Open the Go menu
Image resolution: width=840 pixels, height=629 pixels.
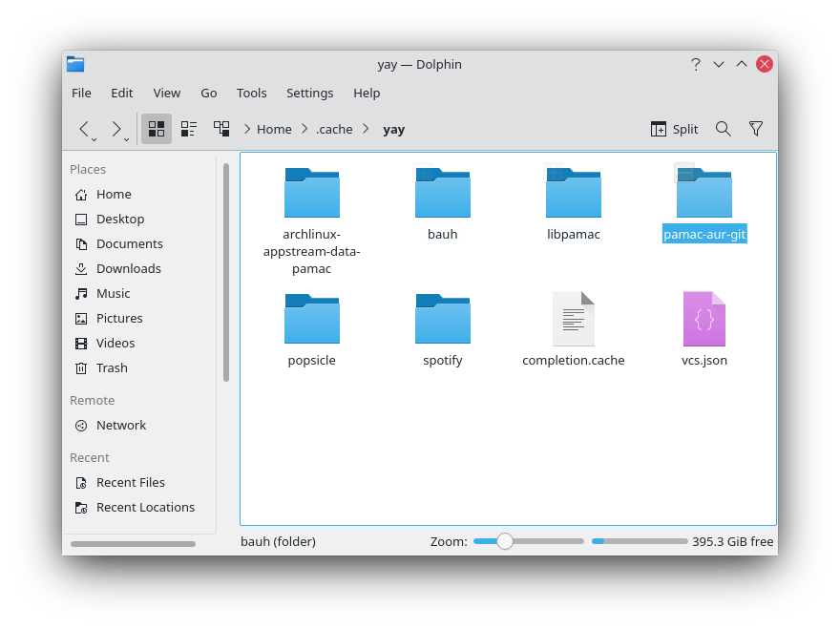(209, 93)
